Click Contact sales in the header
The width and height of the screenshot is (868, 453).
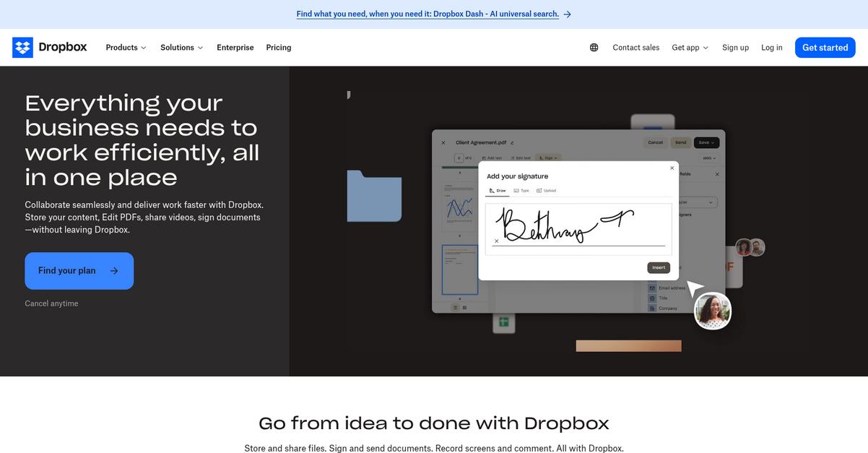636,48
